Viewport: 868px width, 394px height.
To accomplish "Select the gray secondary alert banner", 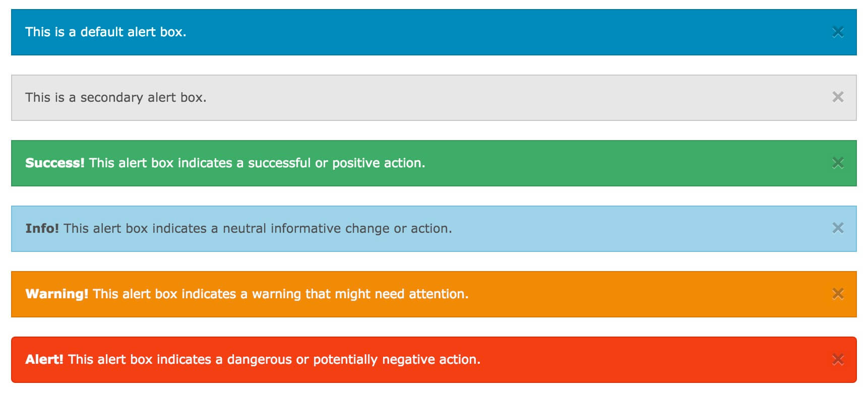I will (x=504, y=98).
